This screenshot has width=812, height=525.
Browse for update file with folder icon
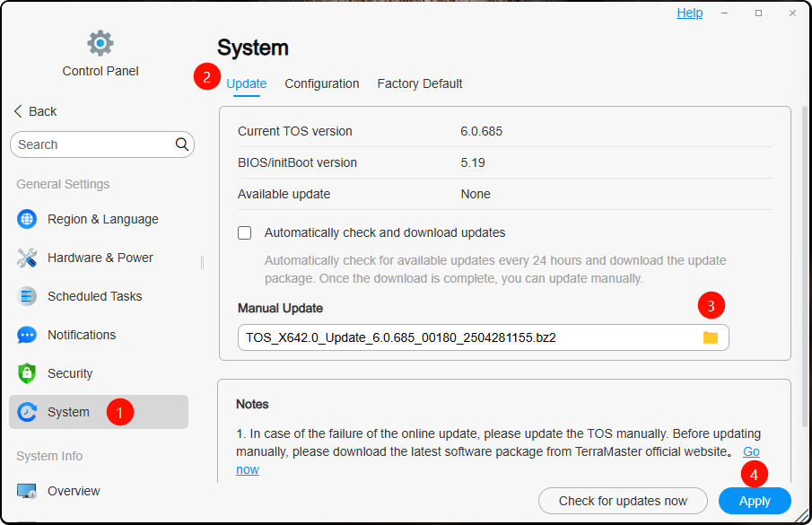pyautogui.click(x=711, y=337)
